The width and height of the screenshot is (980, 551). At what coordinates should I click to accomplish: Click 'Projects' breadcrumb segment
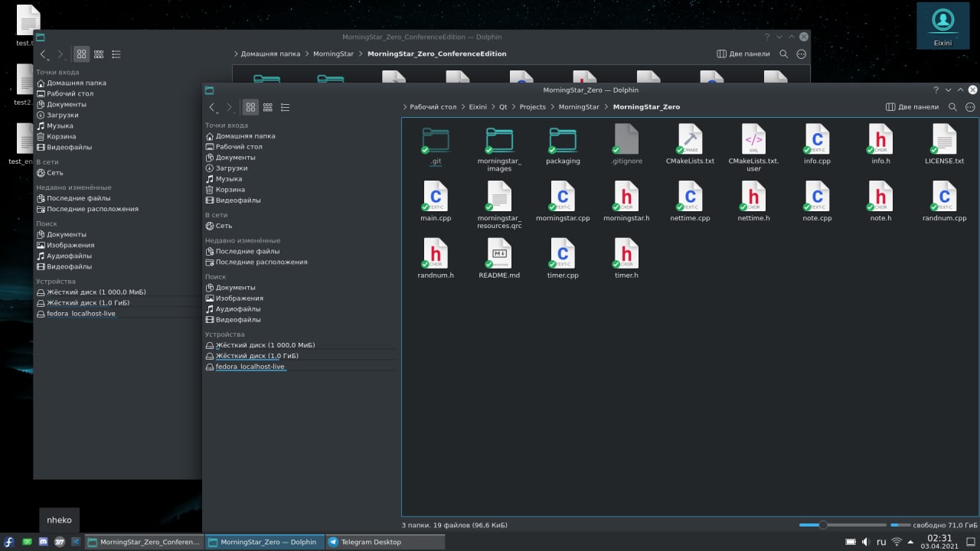533,107
